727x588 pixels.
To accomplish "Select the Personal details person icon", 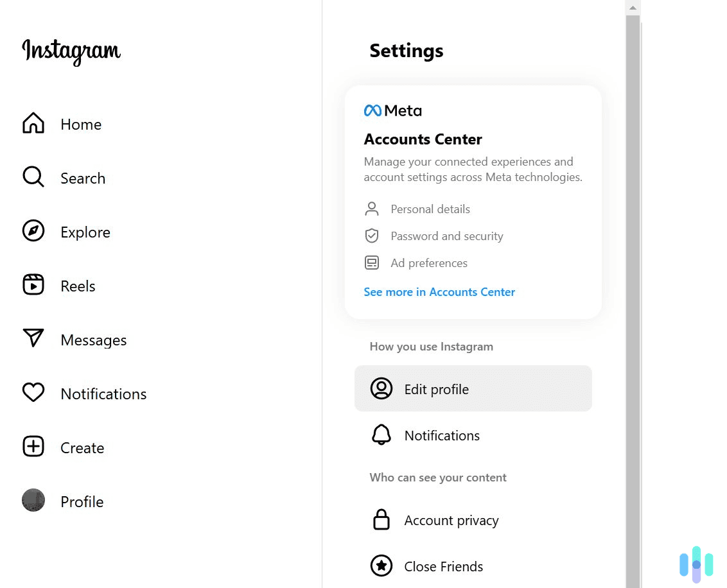I will [x=372, y=209].
